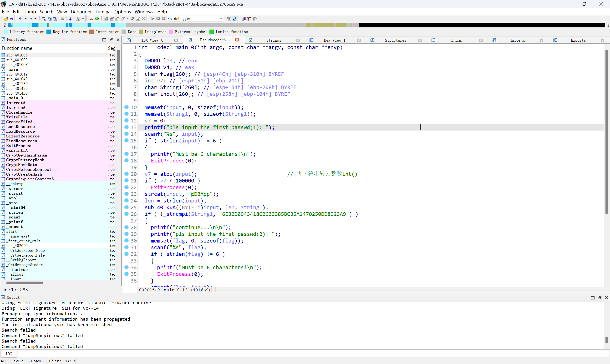The image size is (610, 364).
Task: Switch to the Imports tab
Action: pos(518,40)
